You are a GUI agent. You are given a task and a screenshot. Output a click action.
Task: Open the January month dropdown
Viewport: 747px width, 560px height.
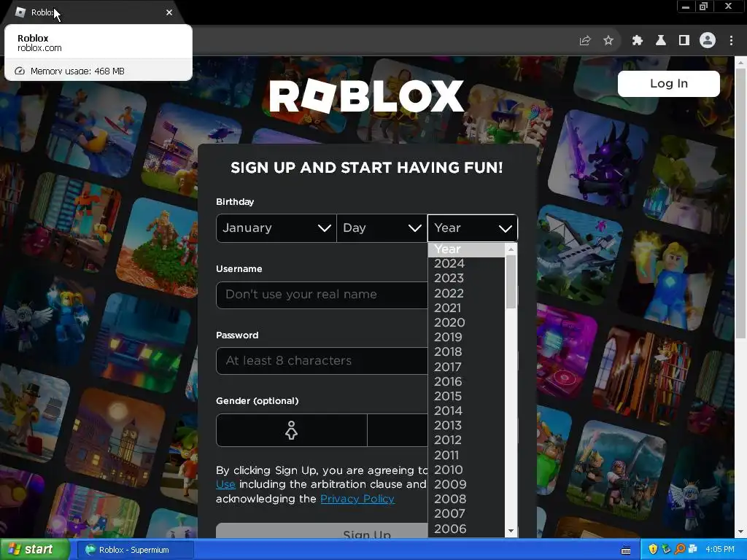click(276, 228)
